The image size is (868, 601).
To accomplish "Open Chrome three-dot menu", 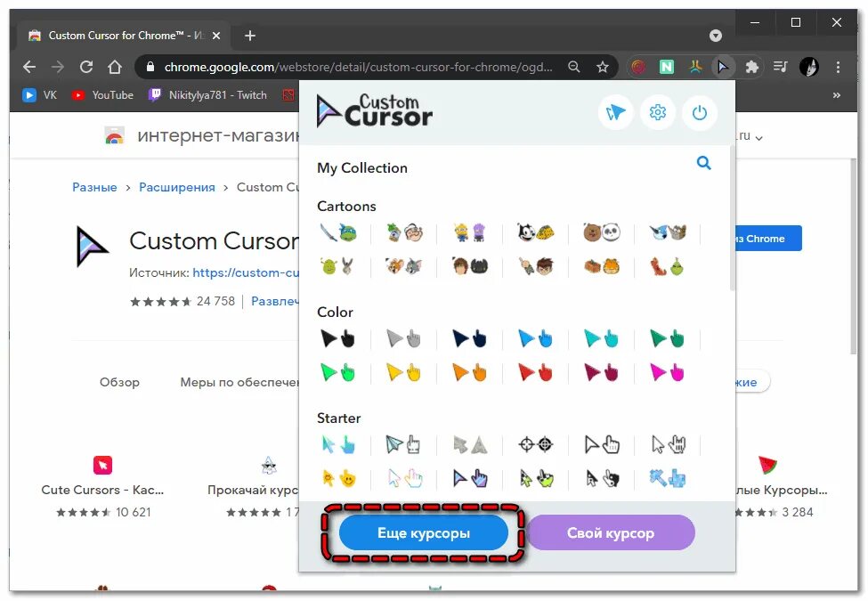I will point(838,67).
